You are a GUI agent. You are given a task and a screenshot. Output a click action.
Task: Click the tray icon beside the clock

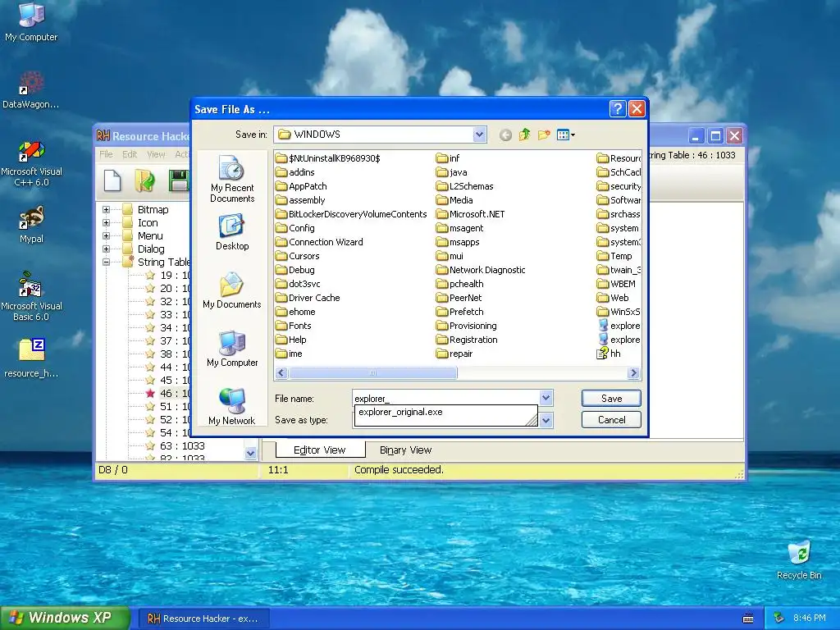point(779,619)
